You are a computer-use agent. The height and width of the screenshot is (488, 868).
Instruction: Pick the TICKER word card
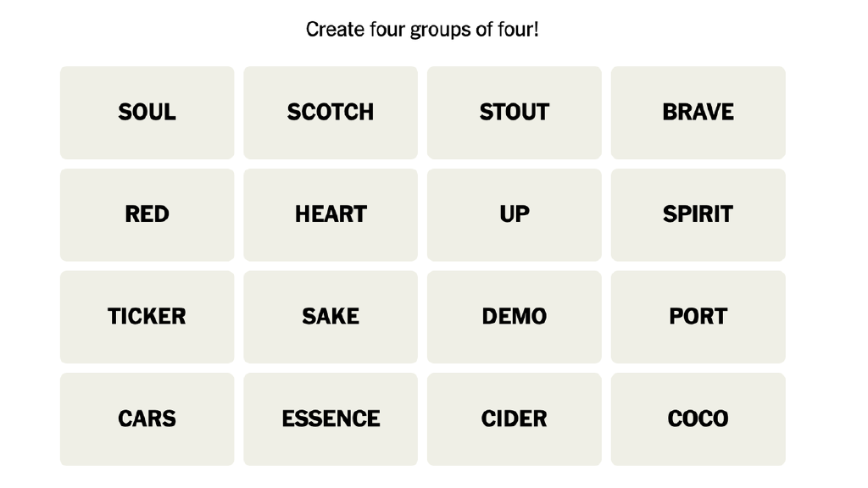(147, 317)
